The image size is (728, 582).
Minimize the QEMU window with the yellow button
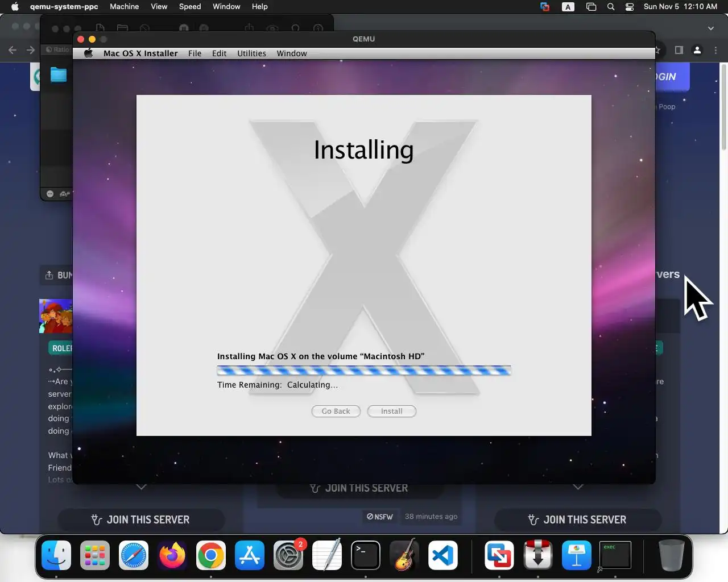(92, 39)
